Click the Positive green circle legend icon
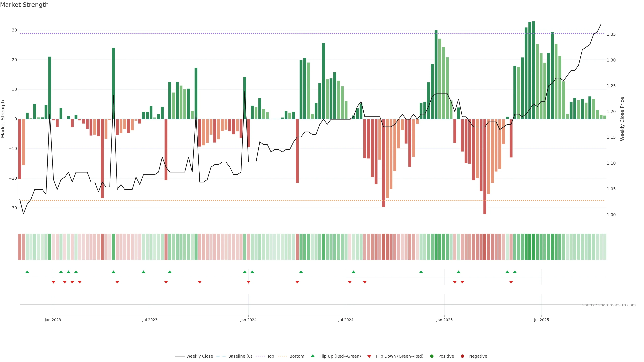This screenshot has height=362, width=644. 432,356
